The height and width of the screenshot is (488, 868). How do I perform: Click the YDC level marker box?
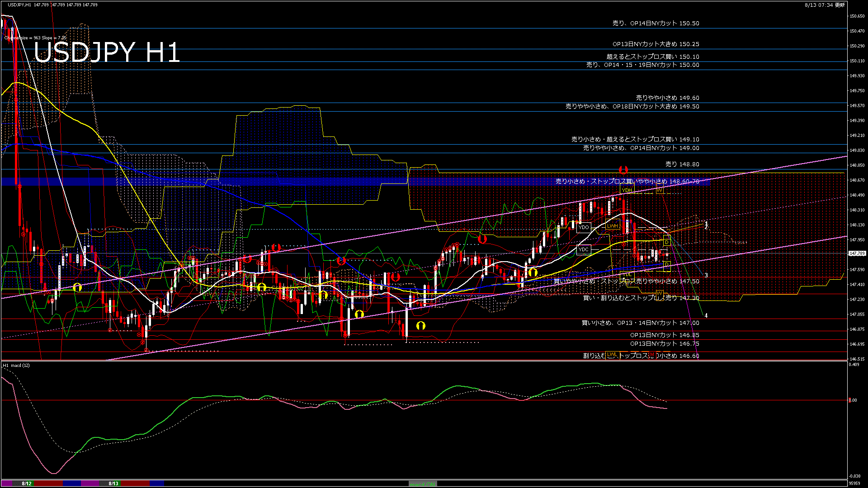(x=584, y=249)
